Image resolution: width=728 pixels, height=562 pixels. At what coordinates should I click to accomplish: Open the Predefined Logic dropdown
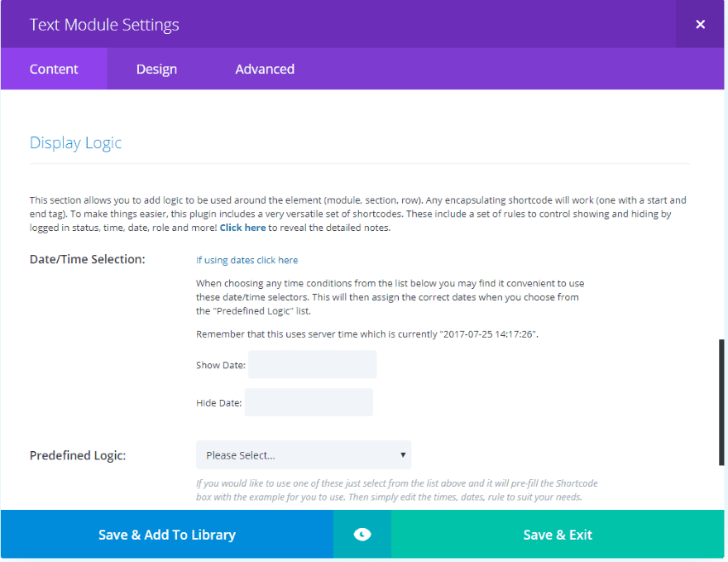coord(303,455)
